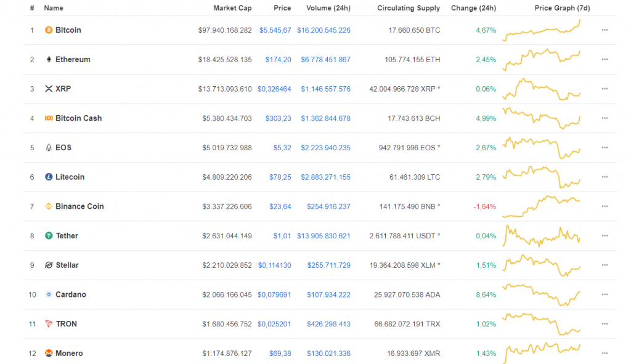Open the Cardano name link
Image resolution: width=631 pixels, height=364 pixels.
pos(71,294)
